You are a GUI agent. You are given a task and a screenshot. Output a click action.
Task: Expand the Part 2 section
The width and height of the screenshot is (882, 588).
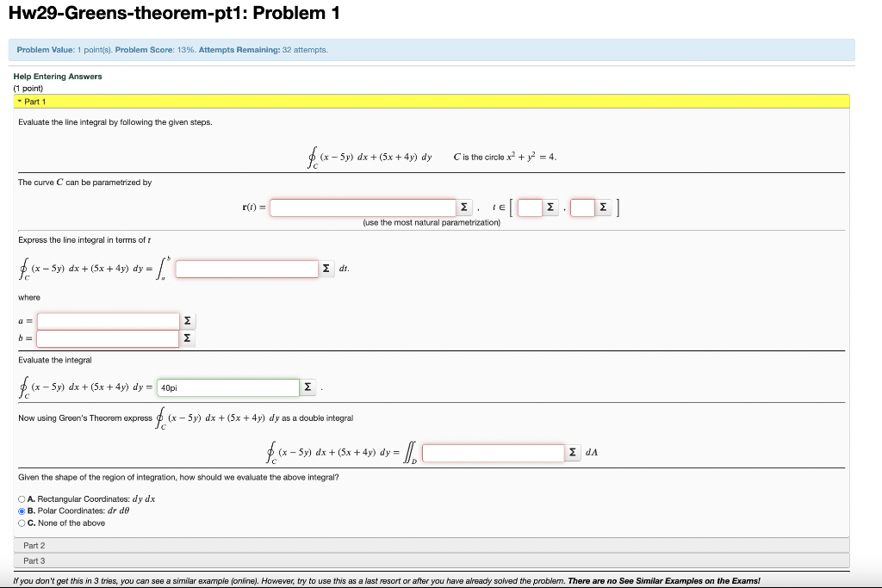[34, 545]
